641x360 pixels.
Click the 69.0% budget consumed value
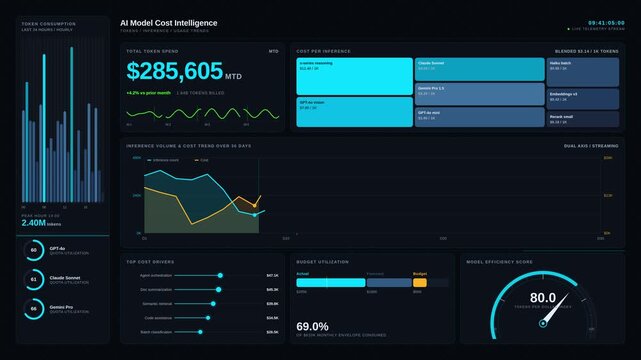[x=312, y=326]
